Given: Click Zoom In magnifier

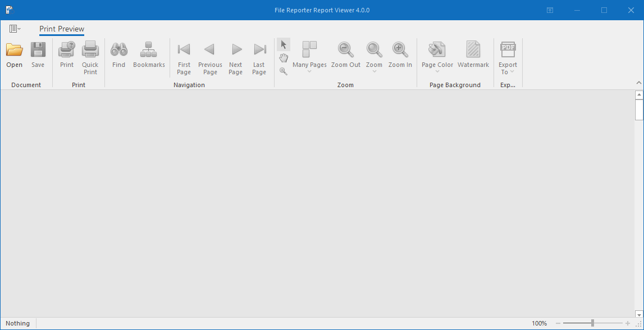Looking at the screenshot, I should (x=400, y=55).
